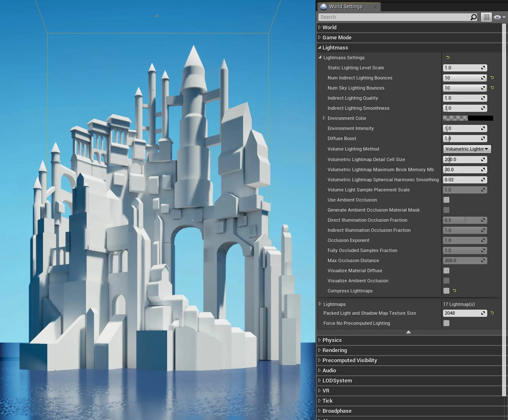
Task: Toggle Compress Lightmaps checkbox
Action: [446, 291]
